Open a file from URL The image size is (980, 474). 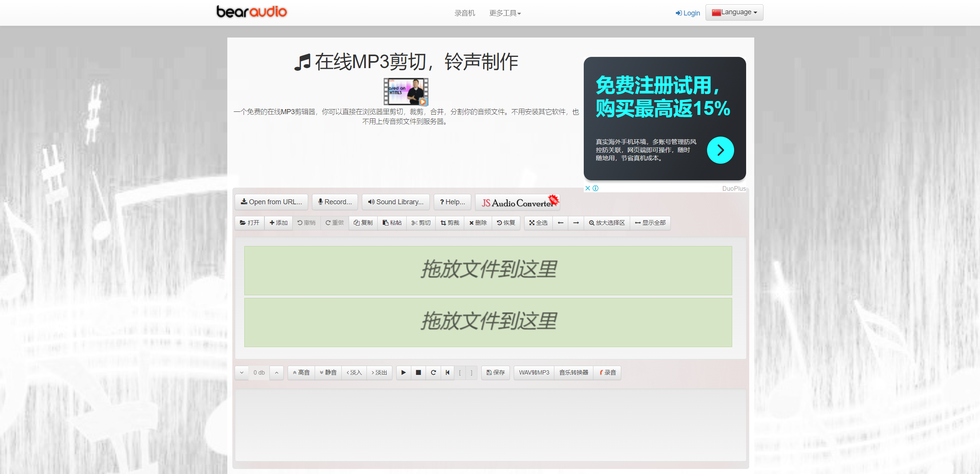[x=271, y=202]
